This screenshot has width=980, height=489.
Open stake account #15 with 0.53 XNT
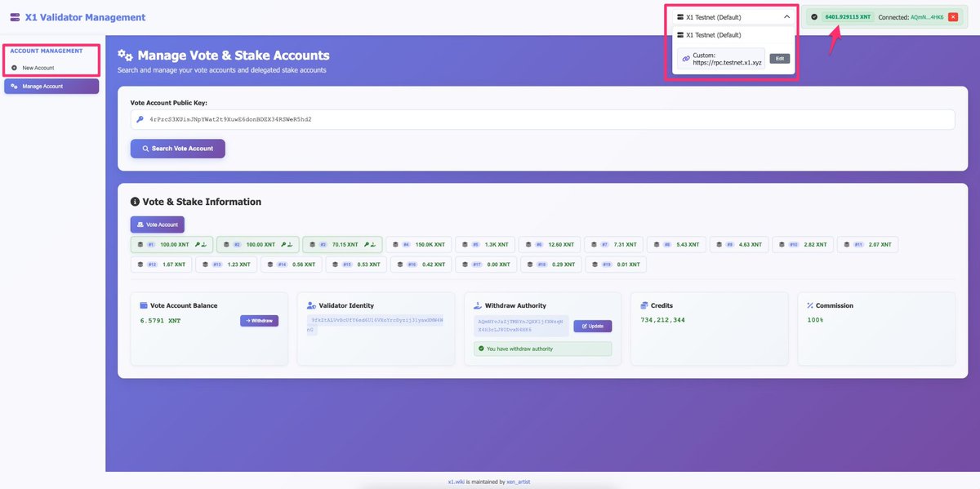356,265
